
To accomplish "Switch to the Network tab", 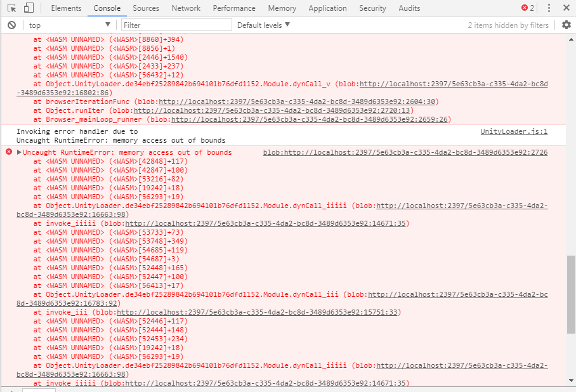I will tap(186, 8).
